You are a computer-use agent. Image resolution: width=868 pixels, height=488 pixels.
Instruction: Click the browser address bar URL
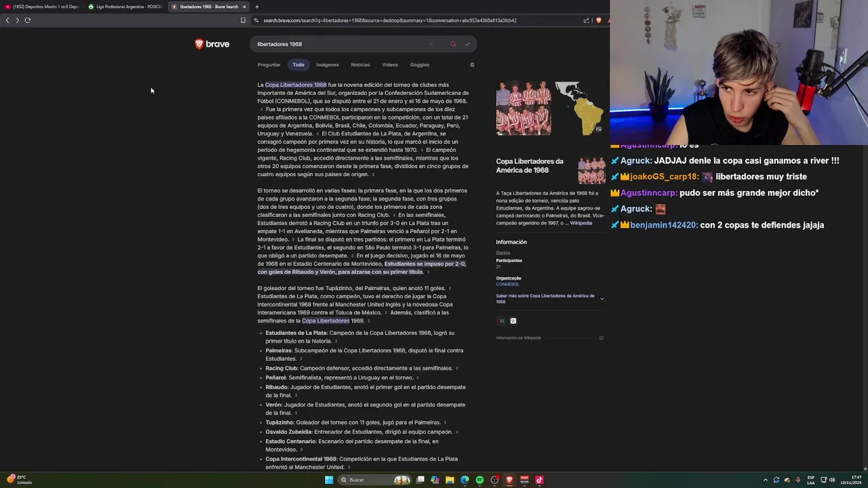(x=390, y=20)
